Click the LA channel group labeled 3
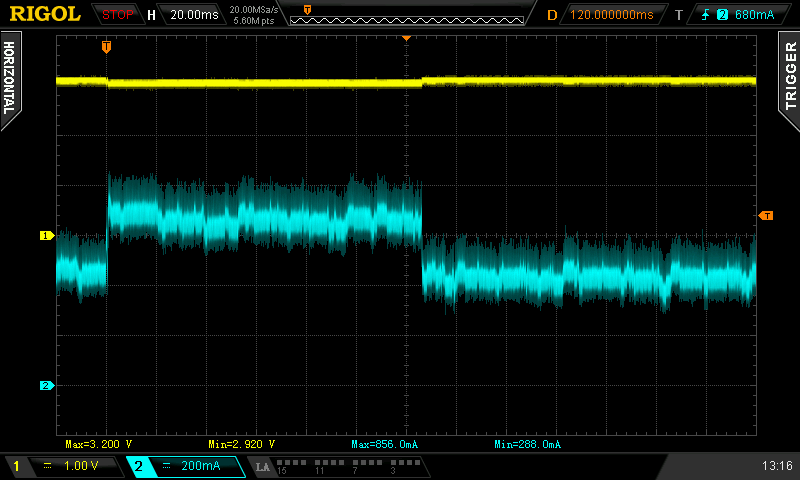 point(405,467)
